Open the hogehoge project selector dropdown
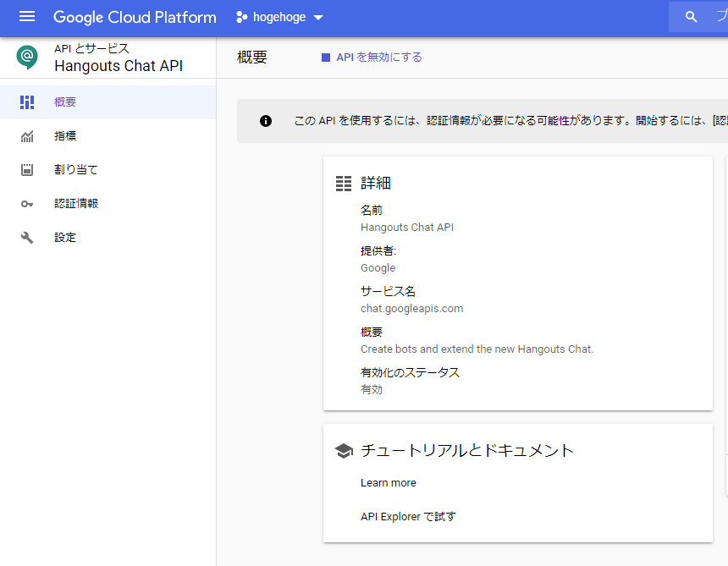728x566 pixels. [279, 17]
